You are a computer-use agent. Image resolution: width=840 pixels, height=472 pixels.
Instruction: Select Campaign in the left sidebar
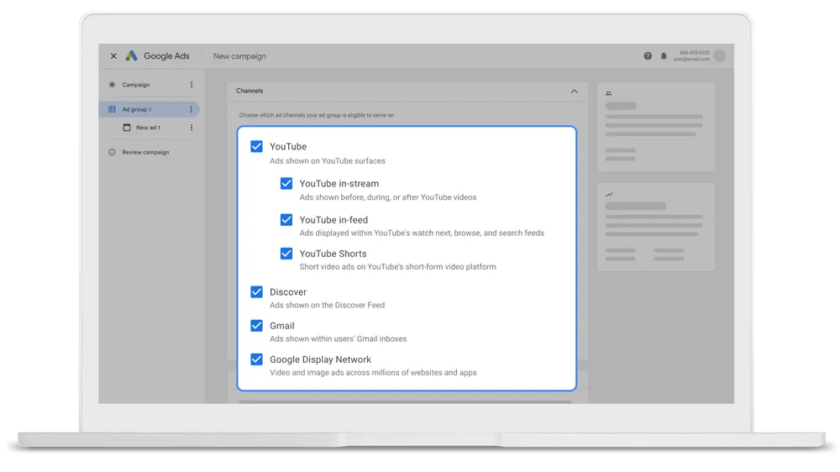[135, 85]
